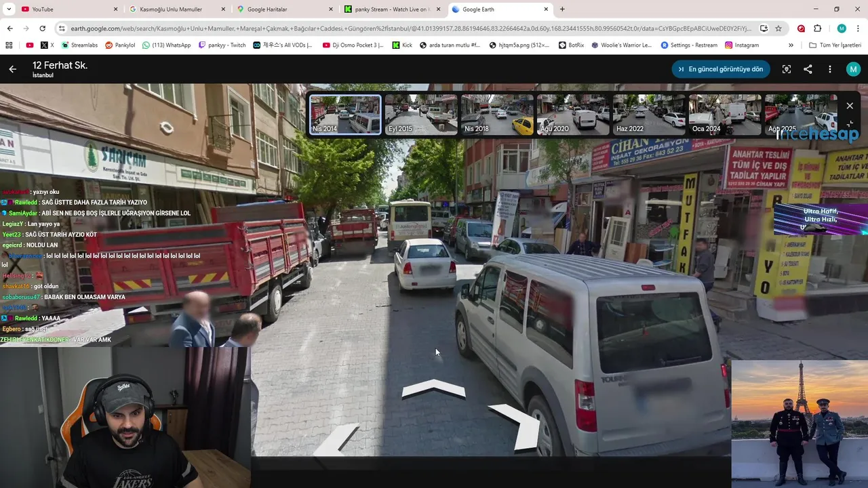The height and width of the screenshot is (488, 868).
Task: Open arda turan mutlu bookmark
Action: (x=450, y=45)
